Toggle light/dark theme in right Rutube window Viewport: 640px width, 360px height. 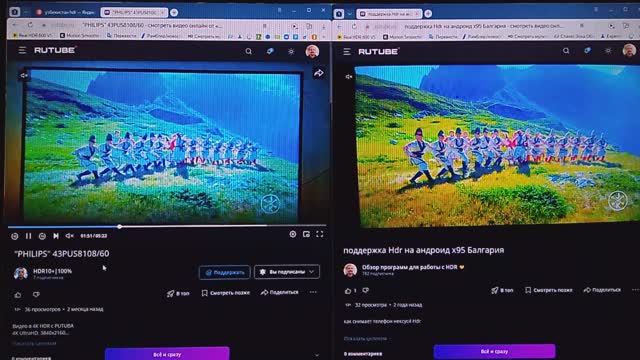[x=608, y=51]
